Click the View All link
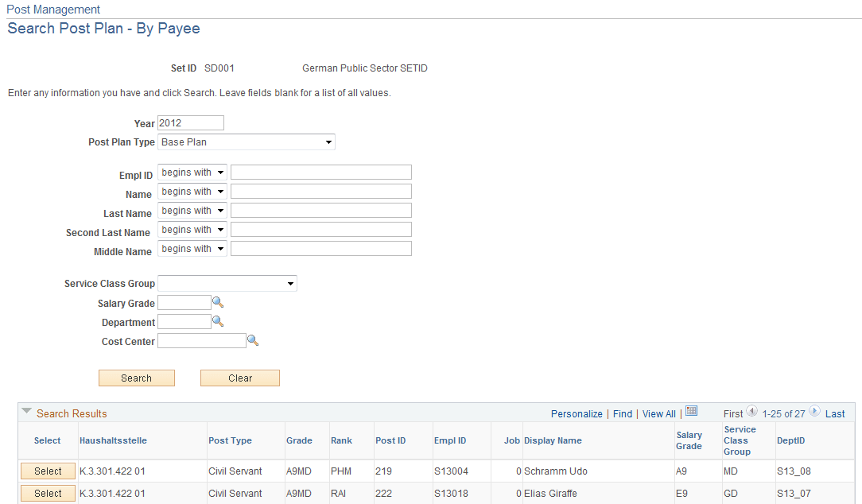The height and width of the screenshot is (504, 862). click(x=658, y=413)
